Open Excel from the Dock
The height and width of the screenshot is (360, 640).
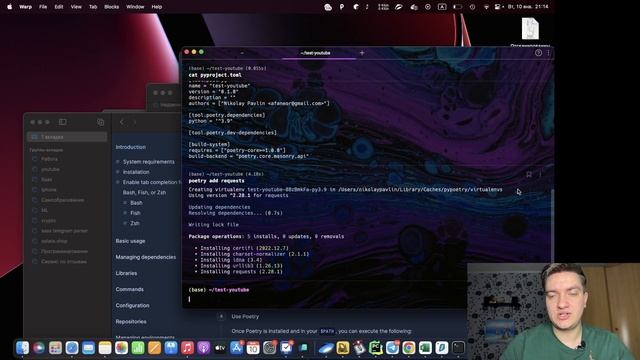425,348
